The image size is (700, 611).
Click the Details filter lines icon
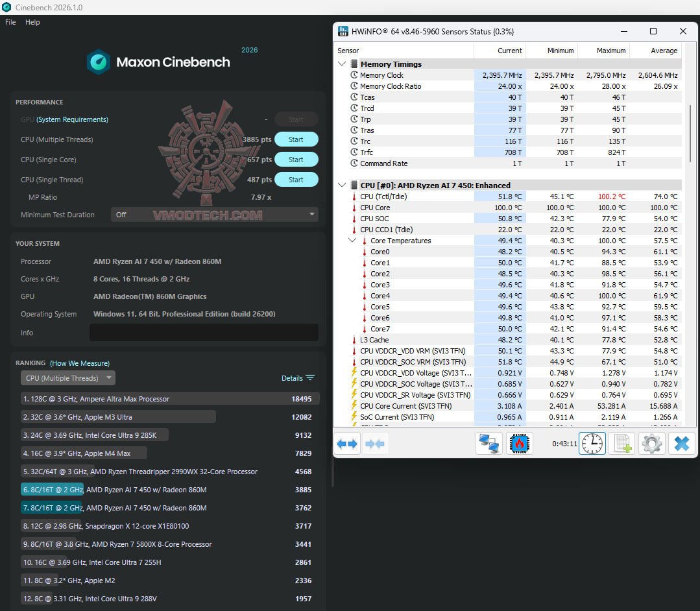coord(310,377)
